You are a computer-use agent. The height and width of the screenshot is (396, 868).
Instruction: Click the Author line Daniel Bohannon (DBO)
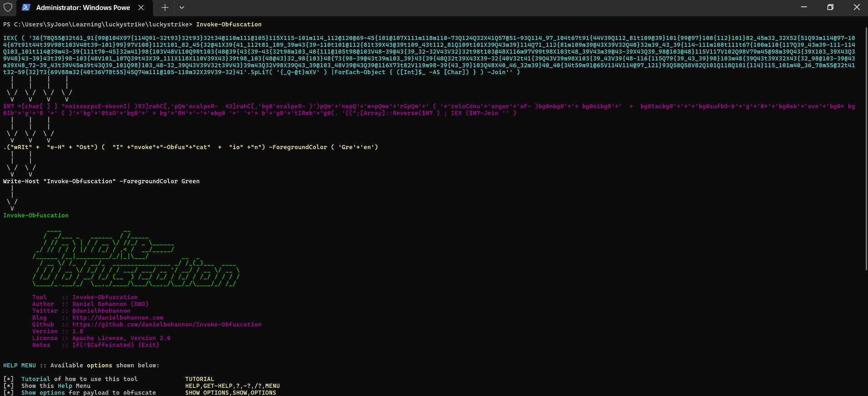point(91,304)
